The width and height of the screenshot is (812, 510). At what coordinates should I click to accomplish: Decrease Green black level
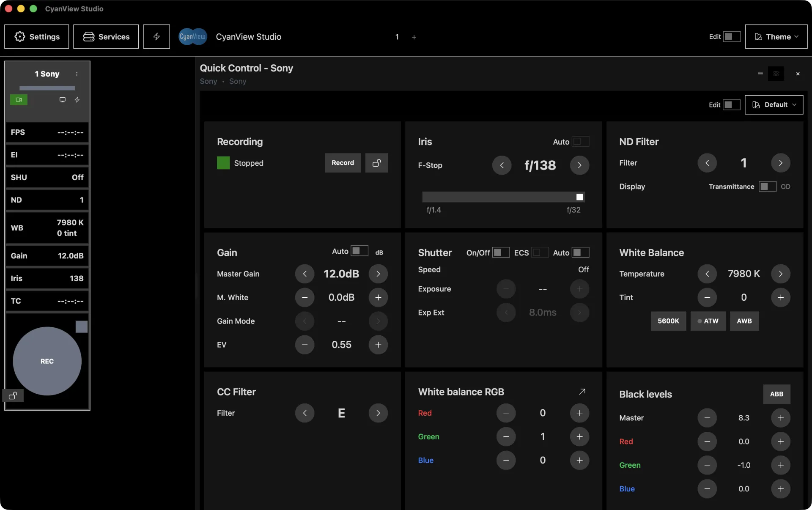pos(707,465)
